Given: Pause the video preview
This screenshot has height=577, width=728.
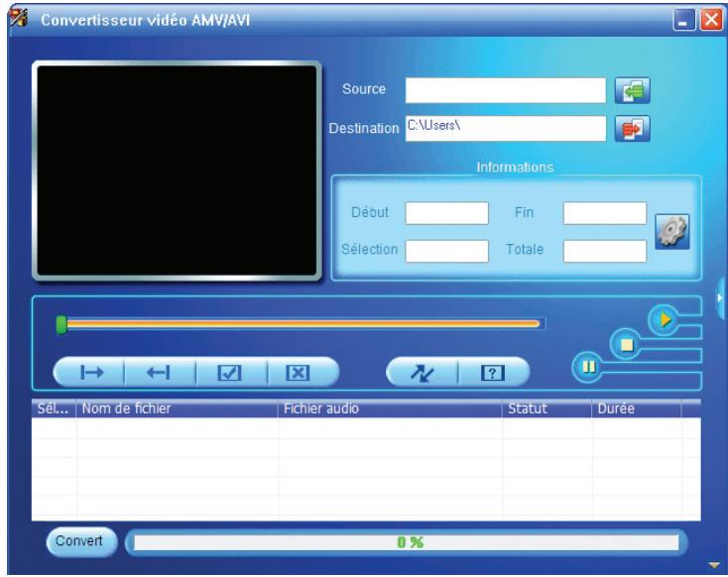Looking at the screenshot, I should coord(588,367).
